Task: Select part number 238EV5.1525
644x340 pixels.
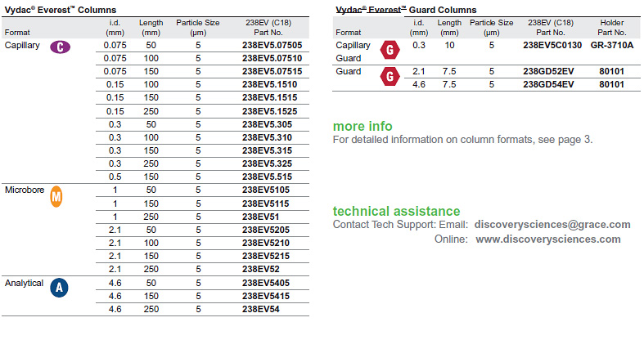Action: point(269,111)
